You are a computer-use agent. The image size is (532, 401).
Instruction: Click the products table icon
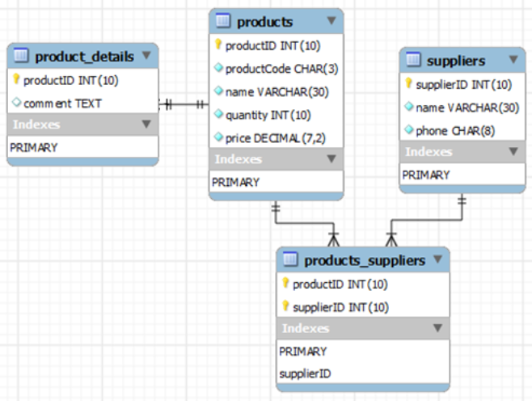pos(223,20)
